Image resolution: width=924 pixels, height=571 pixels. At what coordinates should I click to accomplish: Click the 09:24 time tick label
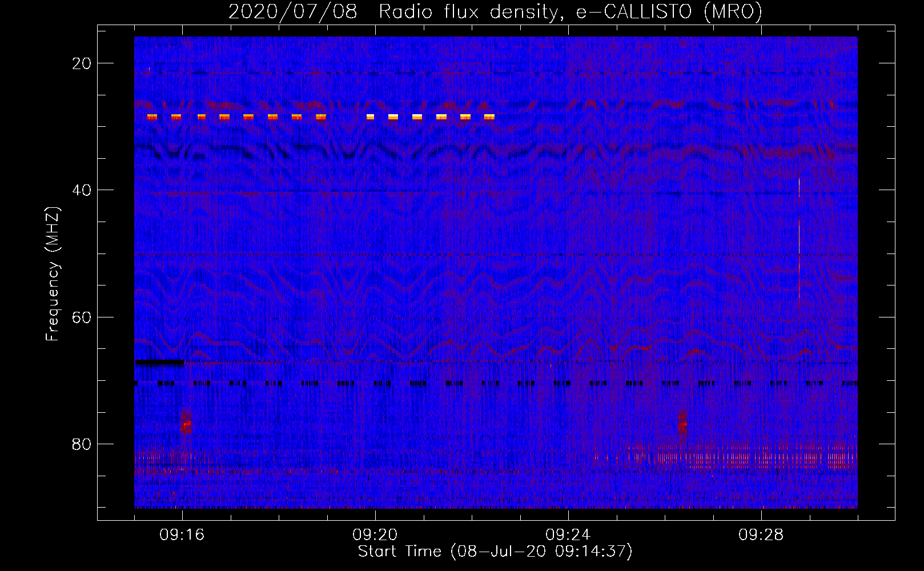568,535
